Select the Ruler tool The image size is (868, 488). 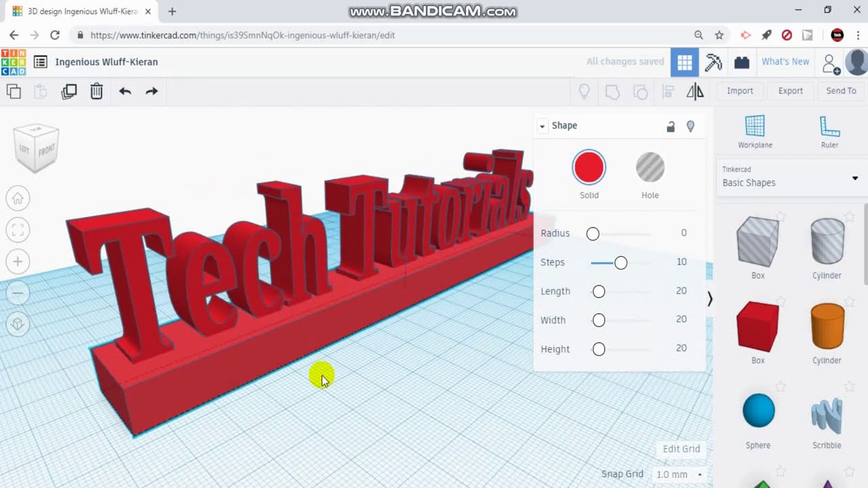pos(829,131)
